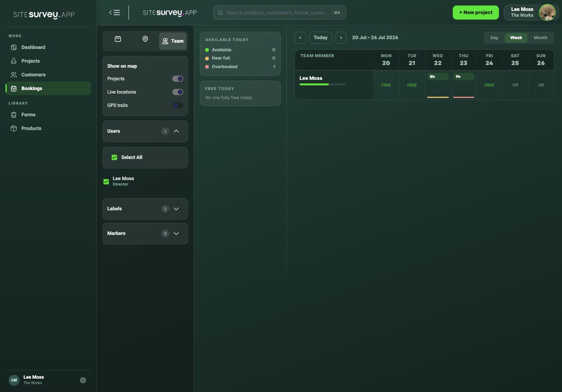The height and width of the screenshot is (392, 562).
Task: Click the header SiteSurvey.app logo
Action: point(170,13)
